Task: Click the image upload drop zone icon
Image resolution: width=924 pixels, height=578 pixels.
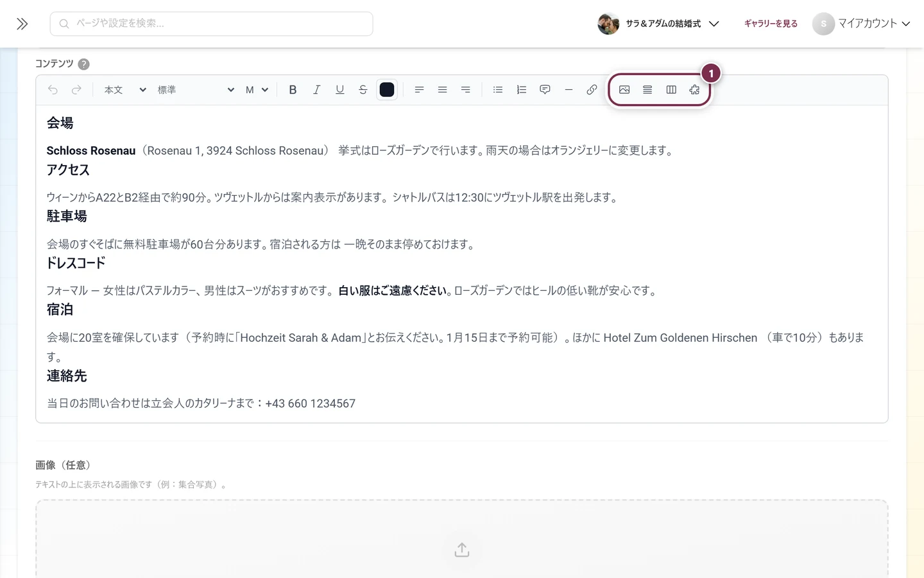Action: coord(462,550)
